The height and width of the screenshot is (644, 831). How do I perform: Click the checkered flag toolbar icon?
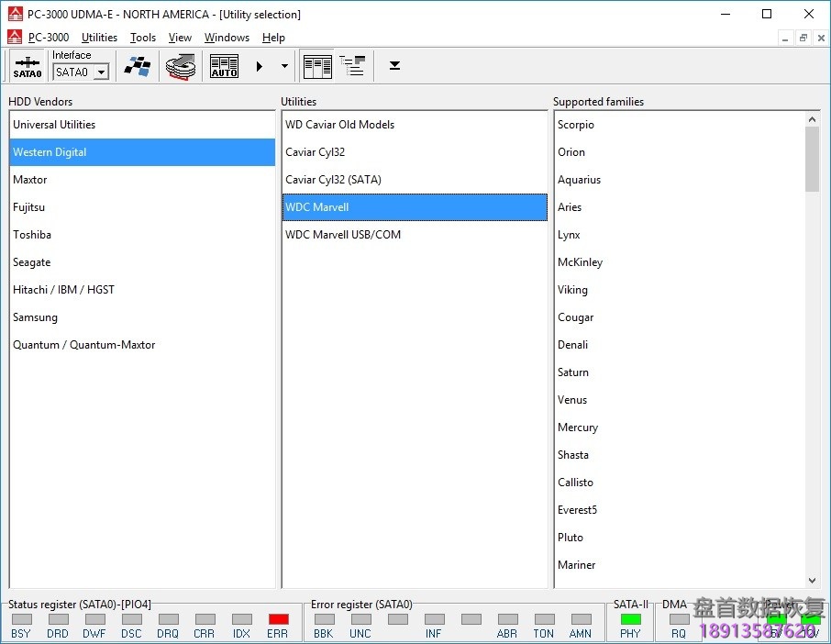[138, 66]
